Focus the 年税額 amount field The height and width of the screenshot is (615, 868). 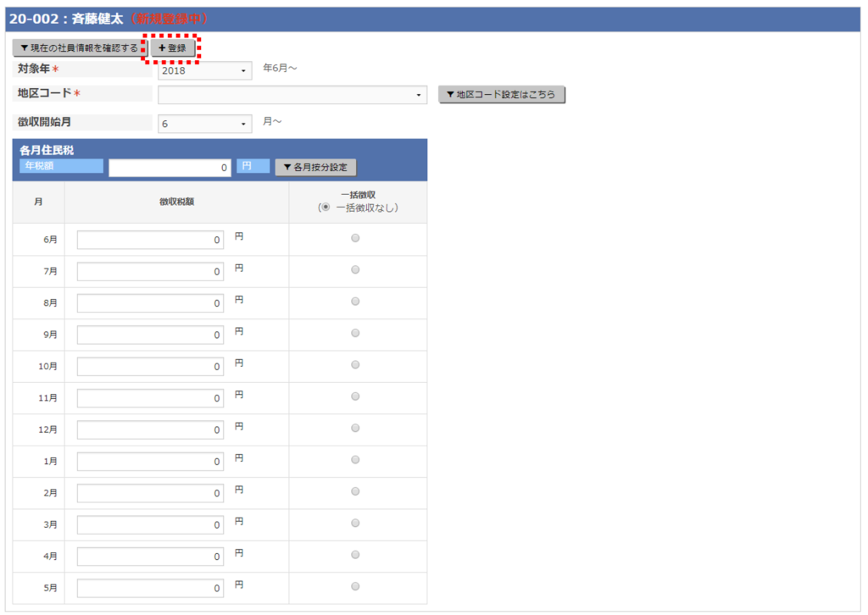click(170, 168)
